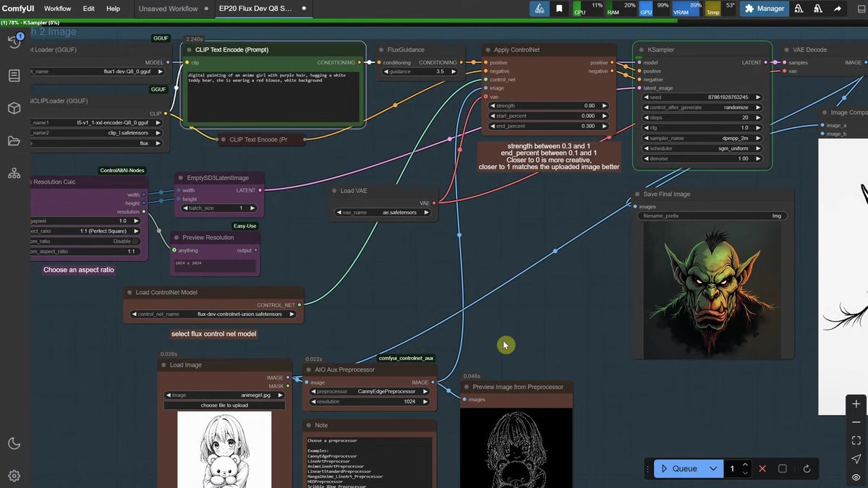
Task: Click the Temp monitor indicator
Action: tap(720, 9)
